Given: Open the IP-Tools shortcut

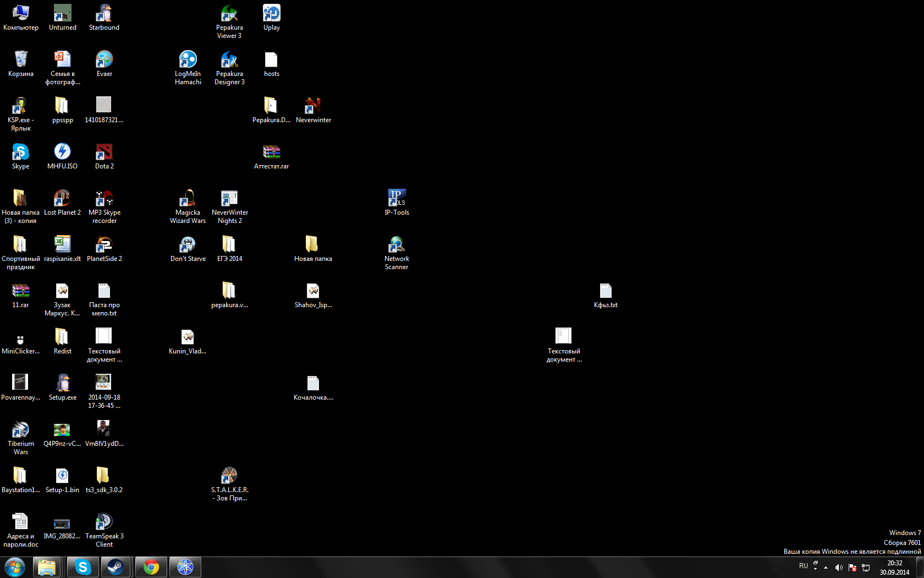Looking at the screenshot, I should pyautogui.click(x=397, y=199).
